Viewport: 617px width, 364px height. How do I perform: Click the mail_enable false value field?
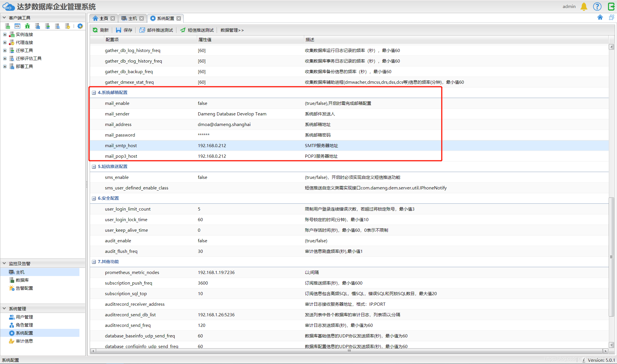(203, 103)
